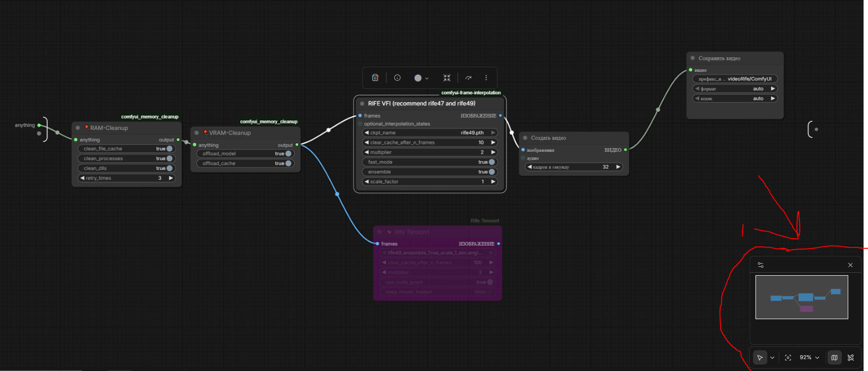Viewport: 868px width, 371px height.
Task: Select previous формат option
Action: 697,89
